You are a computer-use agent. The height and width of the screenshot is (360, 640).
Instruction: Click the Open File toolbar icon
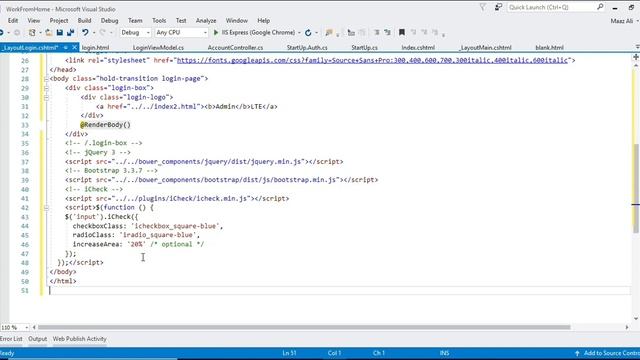(49, 33)
